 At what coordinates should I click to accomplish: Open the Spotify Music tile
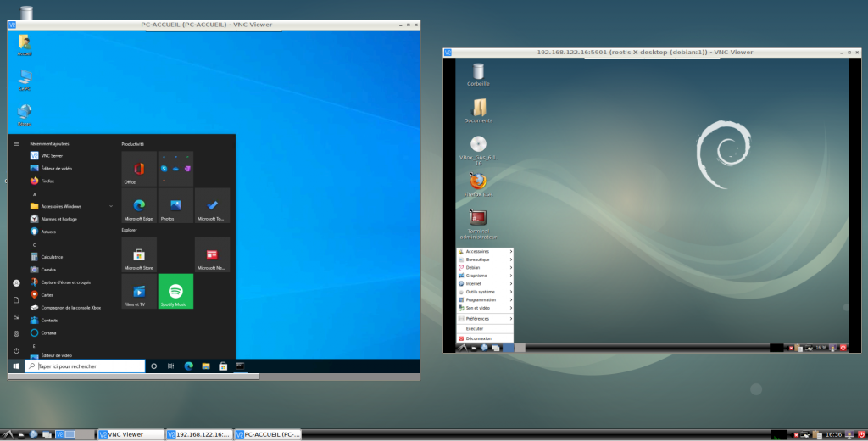click(x=175, y=291)
